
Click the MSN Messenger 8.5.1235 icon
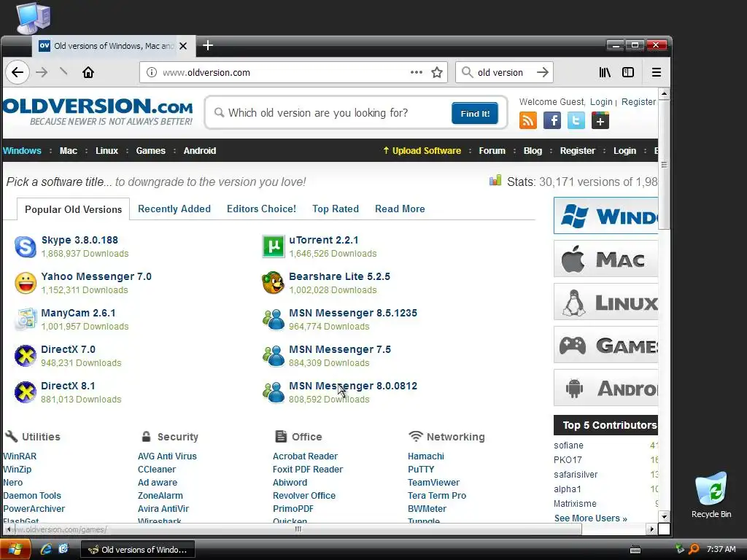point(274,319)
